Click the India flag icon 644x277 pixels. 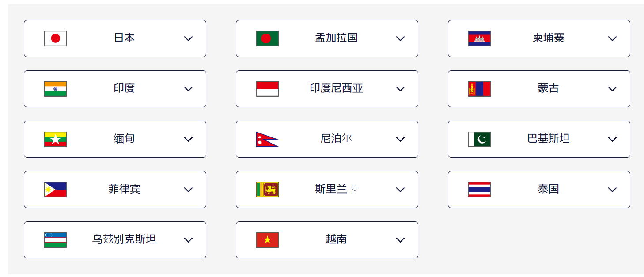[55, 89]
